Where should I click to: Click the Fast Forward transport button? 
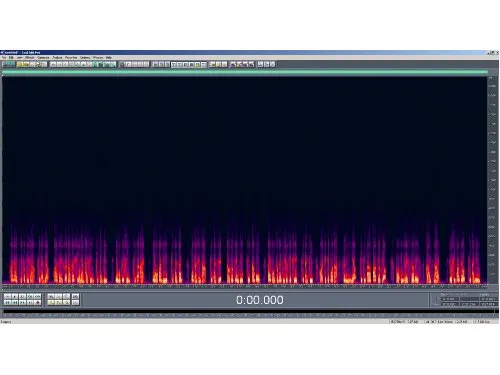[x=22, y=302]
